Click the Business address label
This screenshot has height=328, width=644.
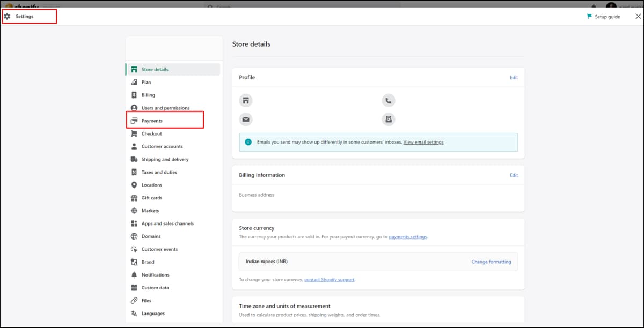point(257,195)
